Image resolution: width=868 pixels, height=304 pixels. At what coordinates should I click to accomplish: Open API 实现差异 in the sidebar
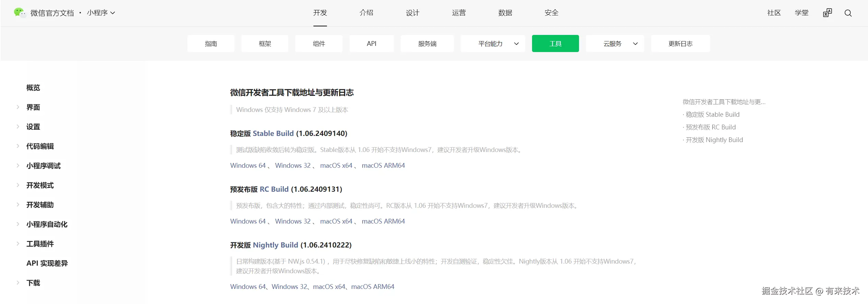(x=47, y=263)
